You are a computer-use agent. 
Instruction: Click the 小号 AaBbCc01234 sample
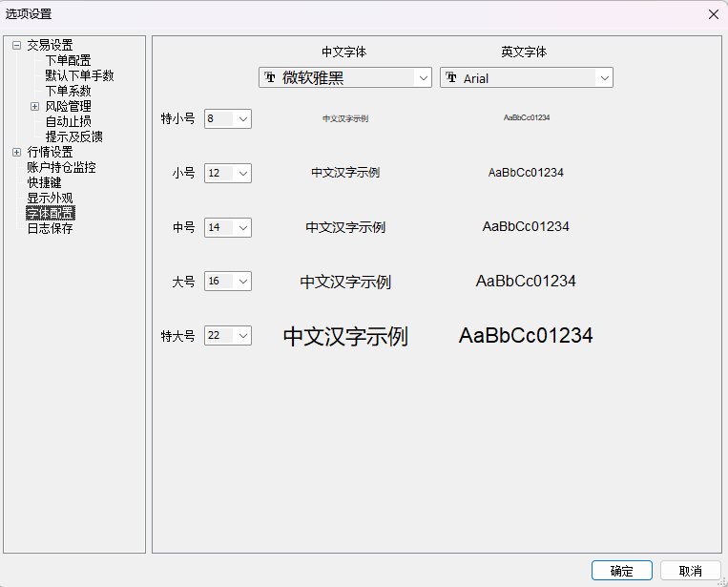[x=526, y=173]
